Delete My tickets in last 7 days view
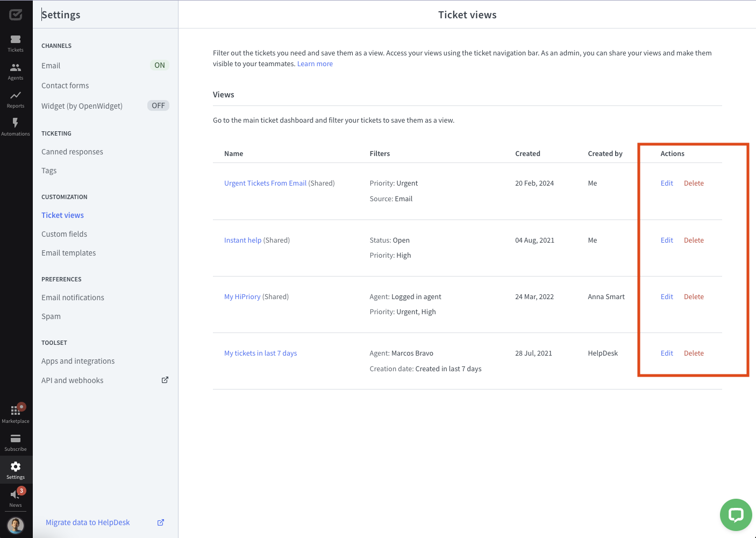Viewport: 756px width, 538px height. tap(694, 353)
